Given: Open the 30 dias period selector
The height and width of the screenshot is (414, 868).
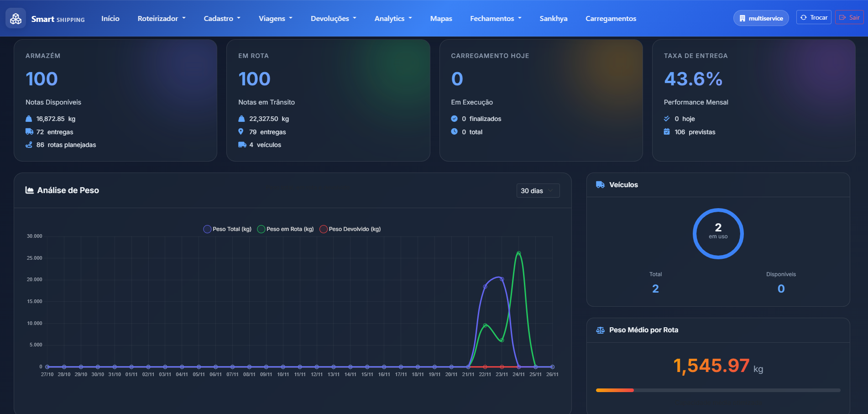Looking at the screenshot, I should coord(538,190).
